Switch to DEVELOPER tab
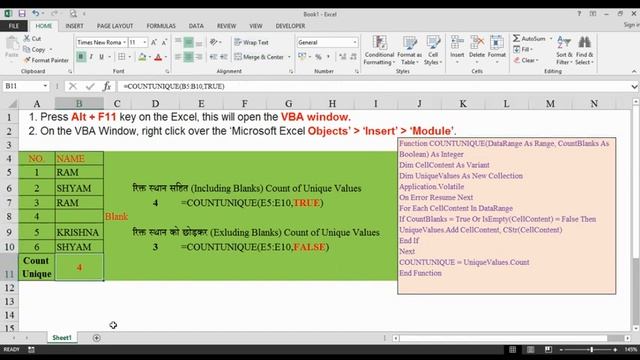This screenshot has height=360, width=640. (290, 26)
